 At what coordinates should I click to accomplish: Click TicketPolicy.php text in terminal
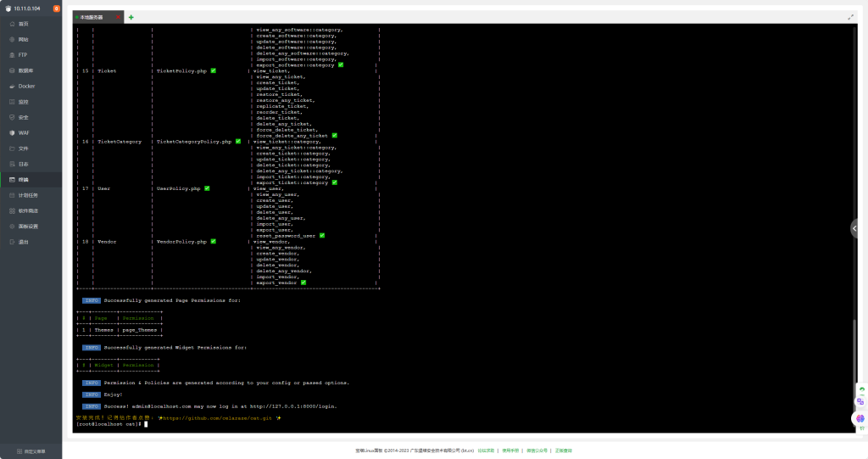coord(181,71)
